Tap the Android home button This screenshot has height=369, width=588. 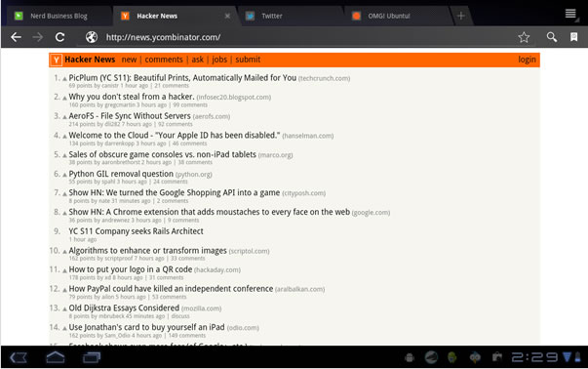coord(56,357)
